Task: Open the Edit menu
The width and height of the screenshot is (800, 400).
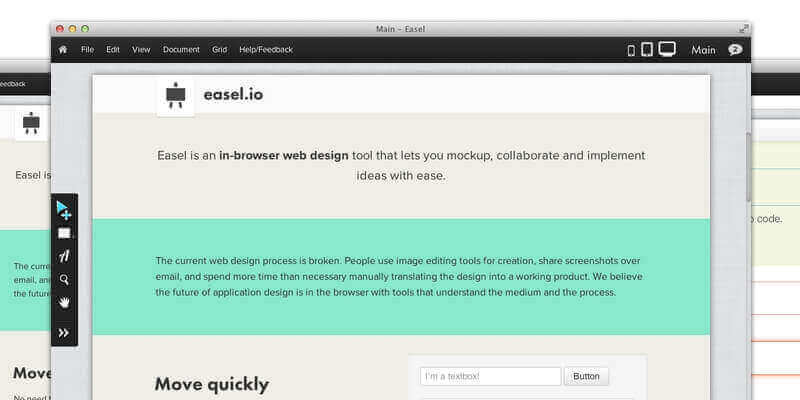Action: point(113,49)
